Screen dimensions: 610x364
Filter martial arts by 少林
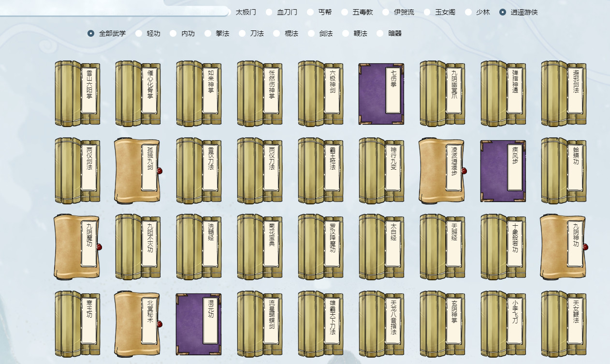[478, 12]
